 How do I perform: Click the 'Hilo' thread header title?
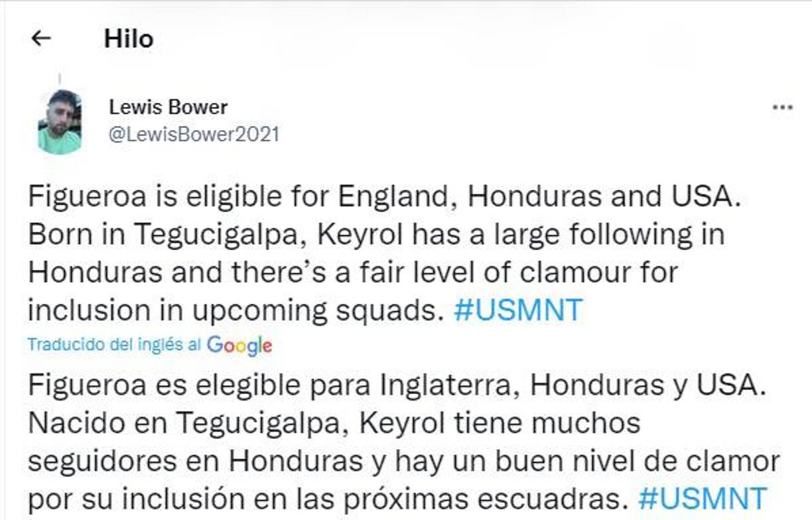click(x=130, y=38)
